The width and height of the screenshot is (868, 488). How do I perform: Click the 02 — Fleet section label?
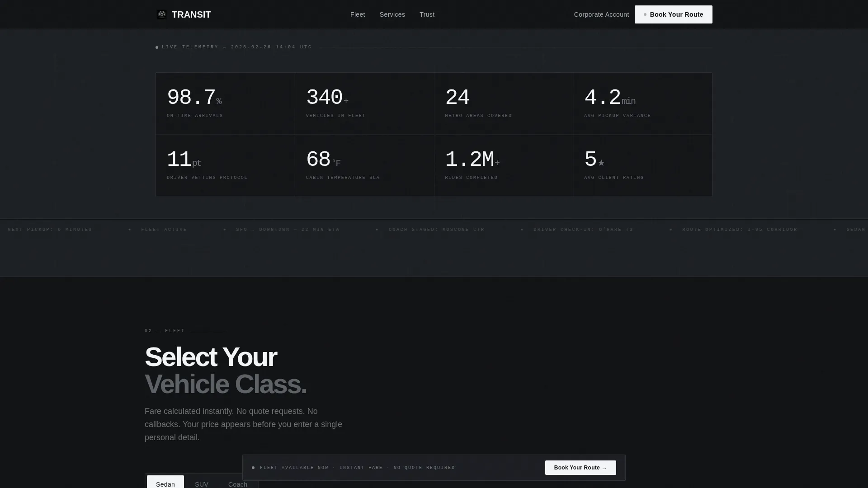coord(165,331)
